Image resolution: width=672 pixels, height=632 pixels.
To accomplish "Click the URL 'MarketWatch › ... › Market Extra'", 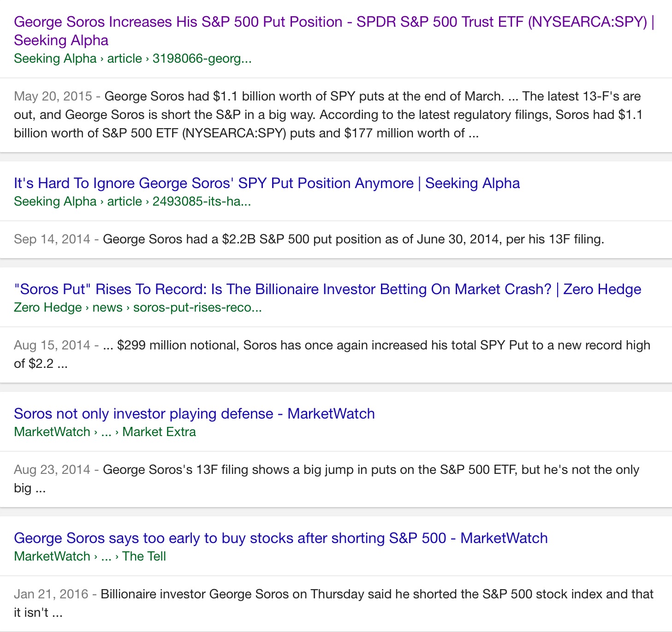I will click(105, 432).
